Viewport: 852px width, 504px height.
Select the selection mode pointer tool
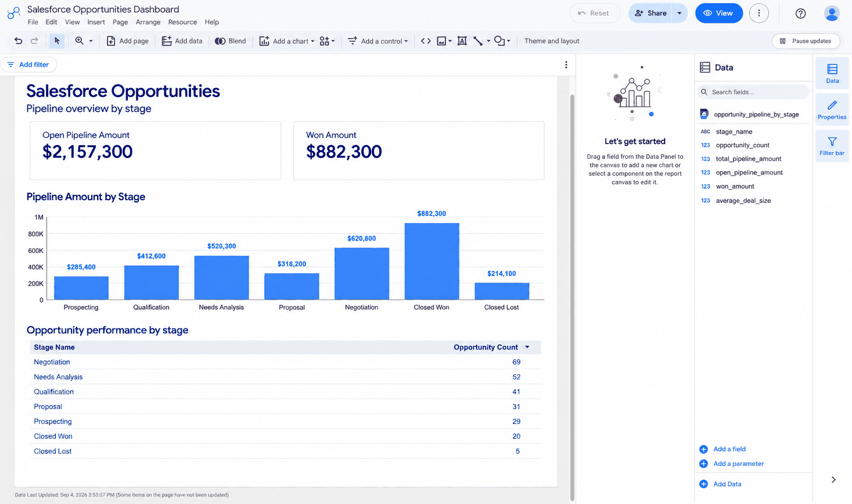[57, 41]
